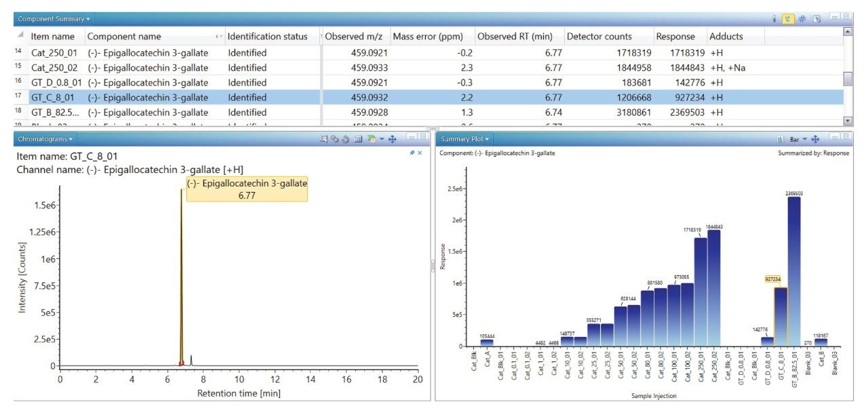The width and height of the screenshot is (868, 415).
Task: Click the thermometer-shaped icon in Component Summary toolbar
Action: 774,19
